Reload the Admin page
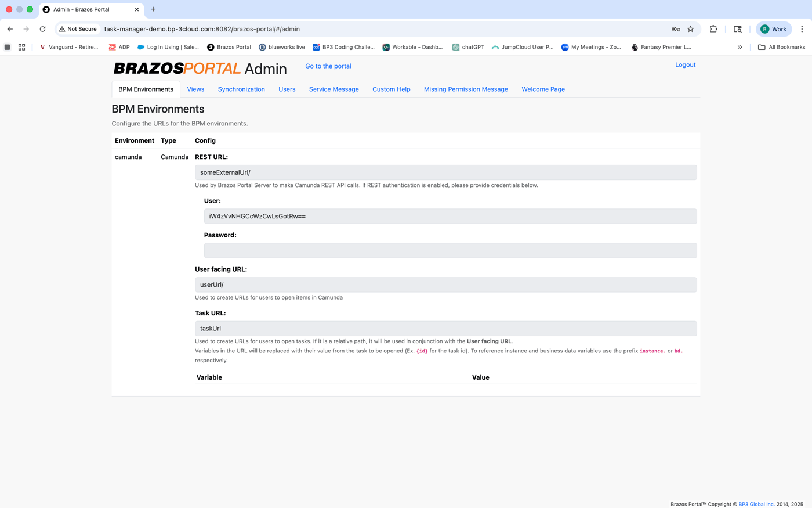 (x=42, y=29)
